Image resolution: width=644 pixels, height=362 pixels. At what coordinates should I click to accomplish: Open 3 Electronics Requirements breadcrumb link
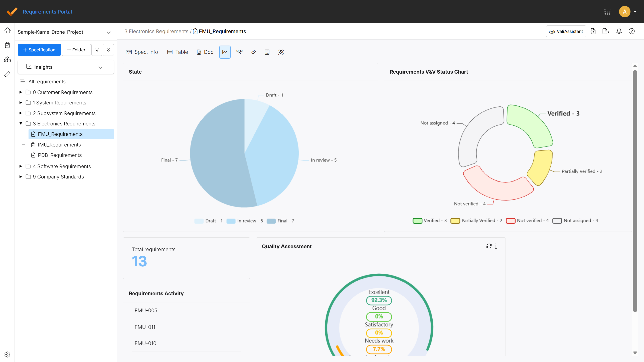tap(156, 31)
